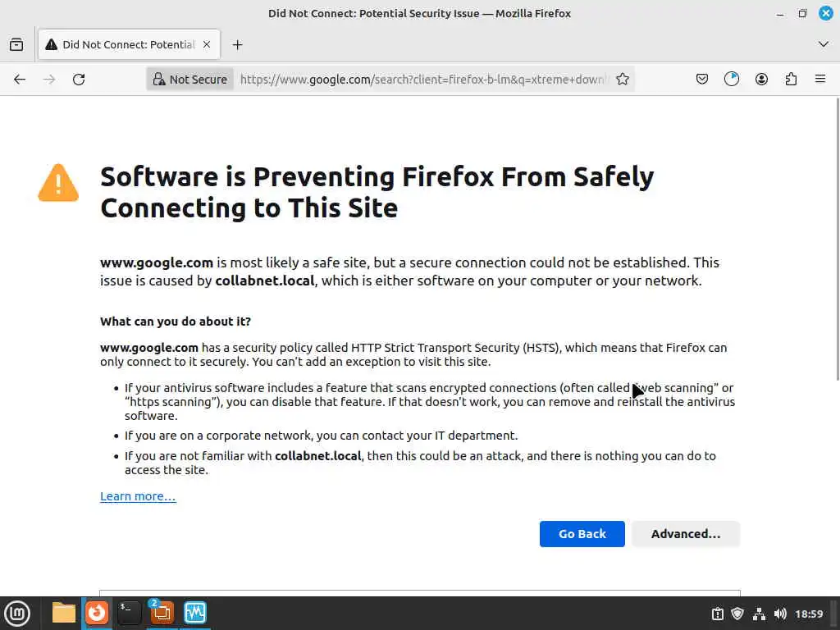Click the bold collabnet.local in the first paragraph

point(265,281)
